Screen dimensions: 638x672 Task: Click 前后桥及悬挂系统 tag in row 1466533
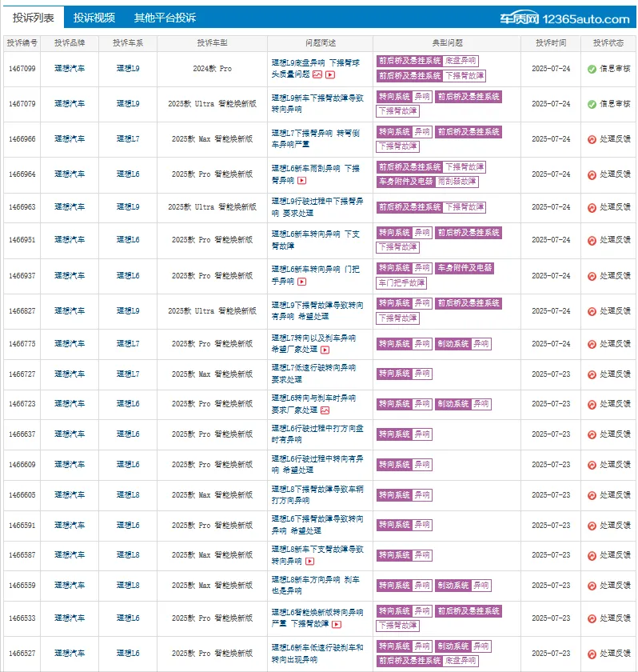point(469,611)
